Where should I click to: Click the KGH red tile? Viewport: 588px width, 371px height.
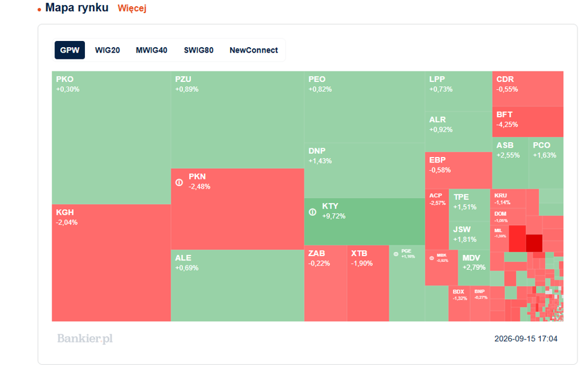pyautogui.click(x=112, y=263)
